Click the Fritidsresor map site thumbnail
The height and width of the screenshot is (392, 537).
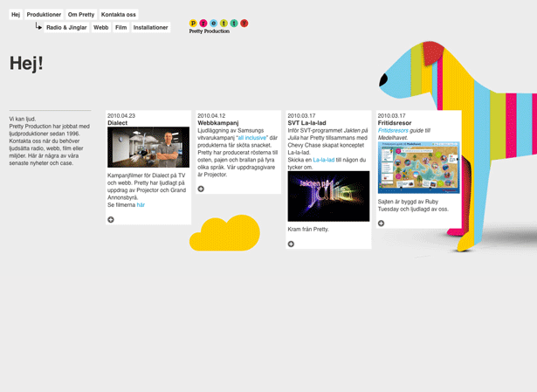point(418,168)
